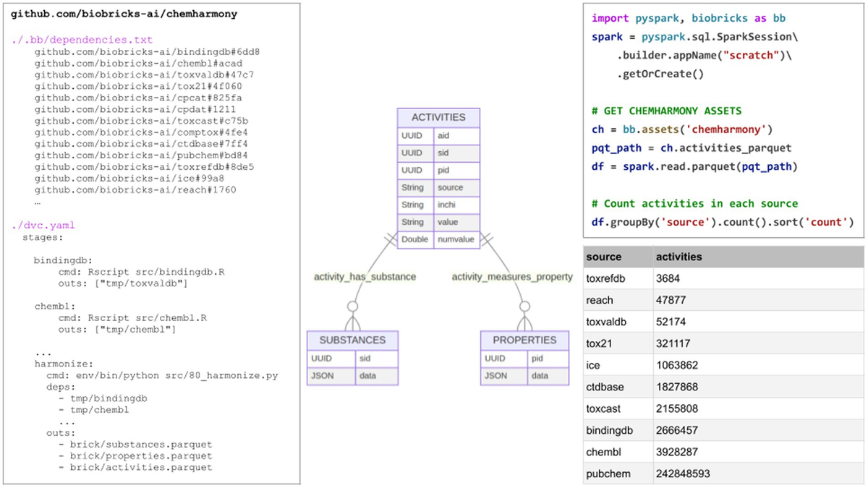Select the activity_has_substance relationship label
This screenshot has height=488, width=868.
click(x=365, y=277)
